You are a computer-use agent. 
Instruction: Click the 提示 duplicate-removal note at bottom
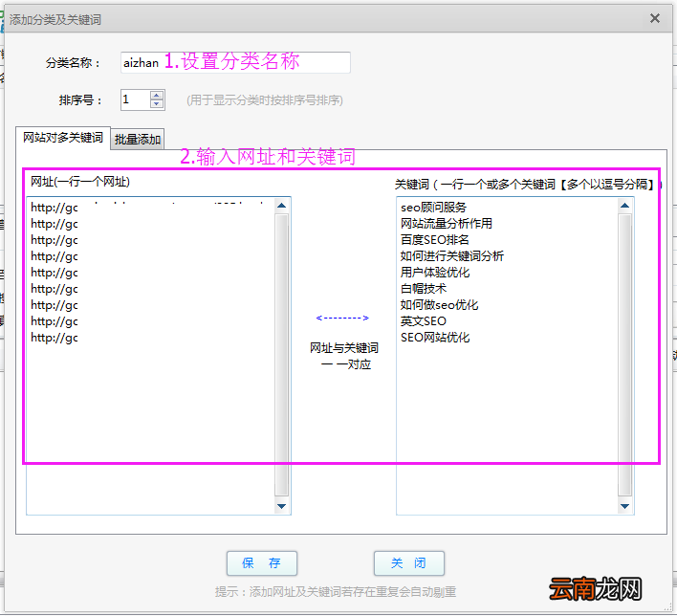pos(336,591)
